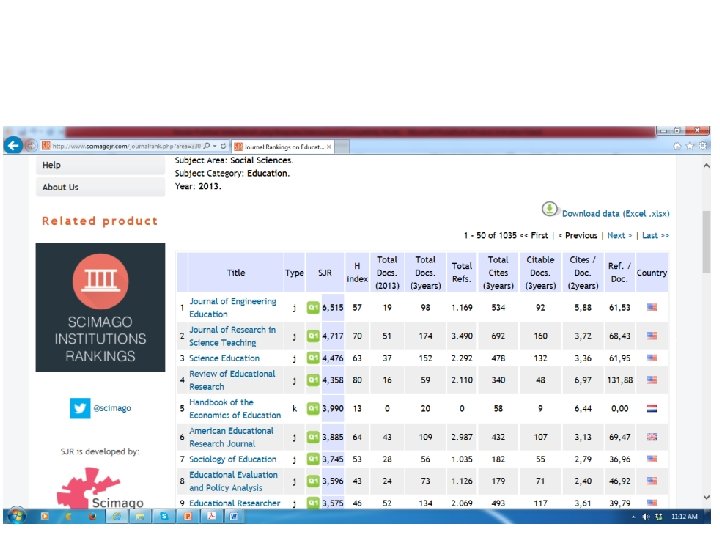This screenshot has width=720, height=540.
Task: Click the Scimago developer logo
Action: click(x=99, y=489)
